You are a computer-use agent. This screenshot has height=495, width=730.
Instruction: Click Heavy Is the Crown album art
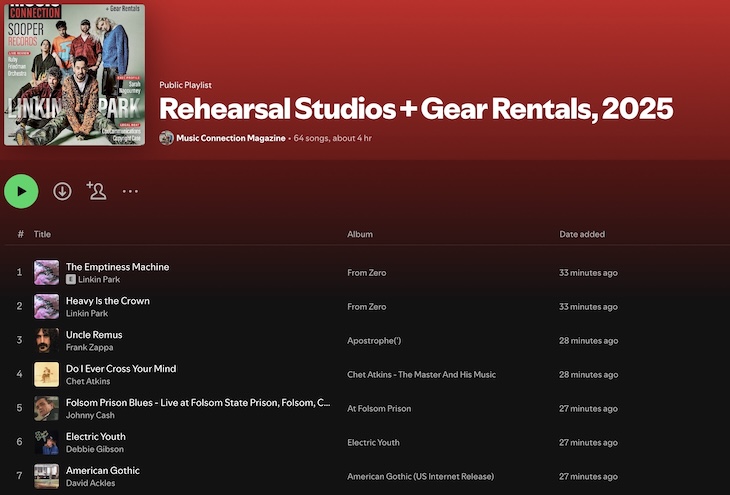pyautogui.click(x=47, y=306)
